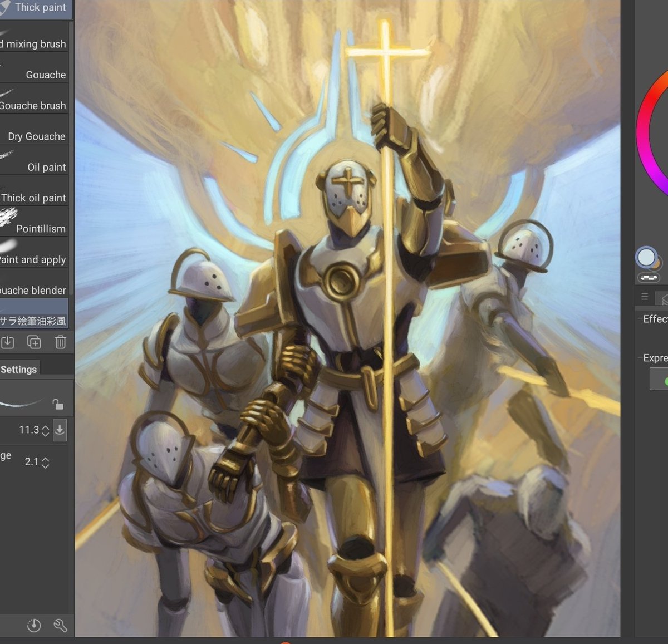The width and height of the screenshot is (668, 644).
Task: Select the mixing brush sub tool
Action: [x=34, y=37]
